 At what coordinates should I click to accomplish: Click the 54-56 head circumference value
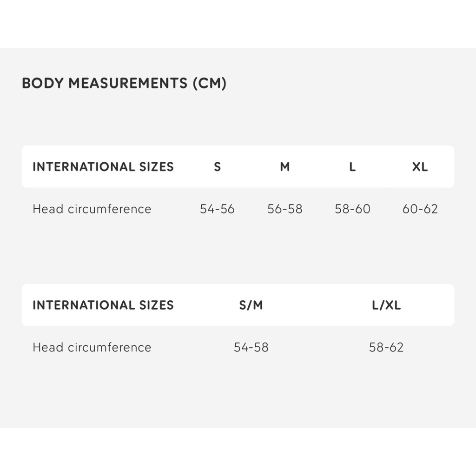coord(218,209)
